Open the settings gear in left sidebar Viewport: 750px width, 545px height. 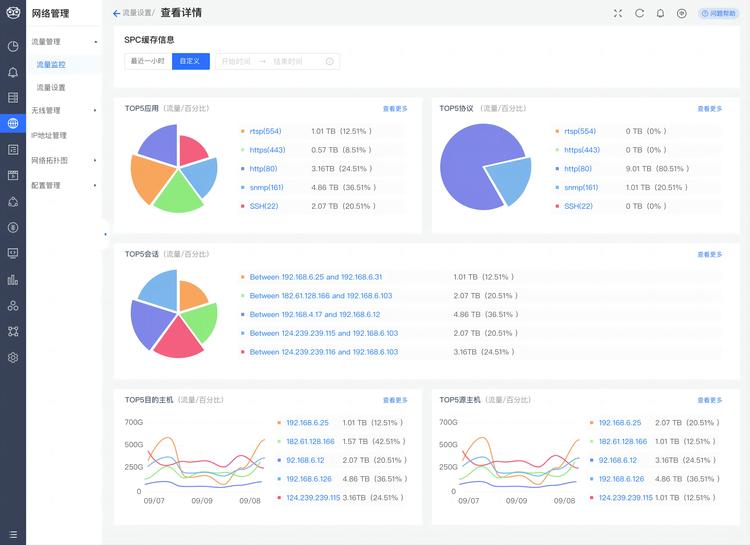point(13,357)
